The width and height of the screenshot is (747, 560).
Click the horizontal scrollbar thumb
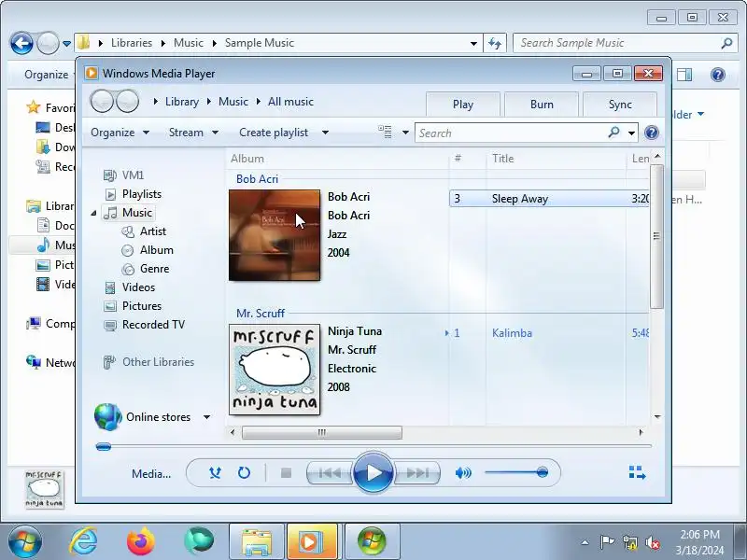(322, 432)
